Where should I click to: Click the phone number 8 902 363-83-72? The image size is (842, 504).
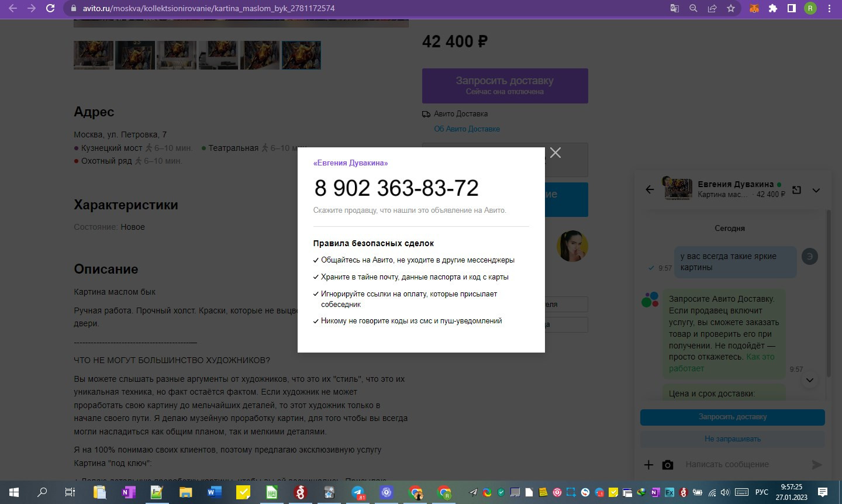click(x=396, y=188)
